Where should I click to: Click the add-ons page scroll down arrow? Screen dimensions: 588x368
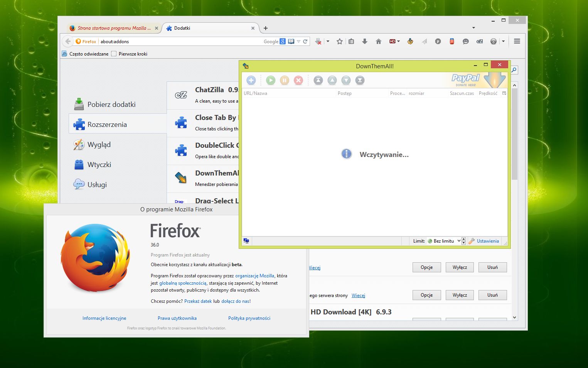[x=514, y=317]
